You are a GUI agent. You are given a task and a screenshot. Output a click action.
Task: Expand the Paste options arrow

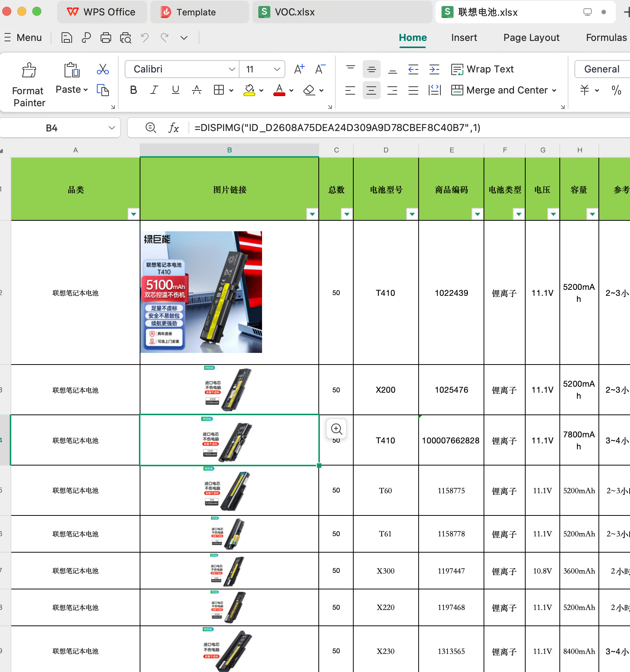click(x=86, y=90)
